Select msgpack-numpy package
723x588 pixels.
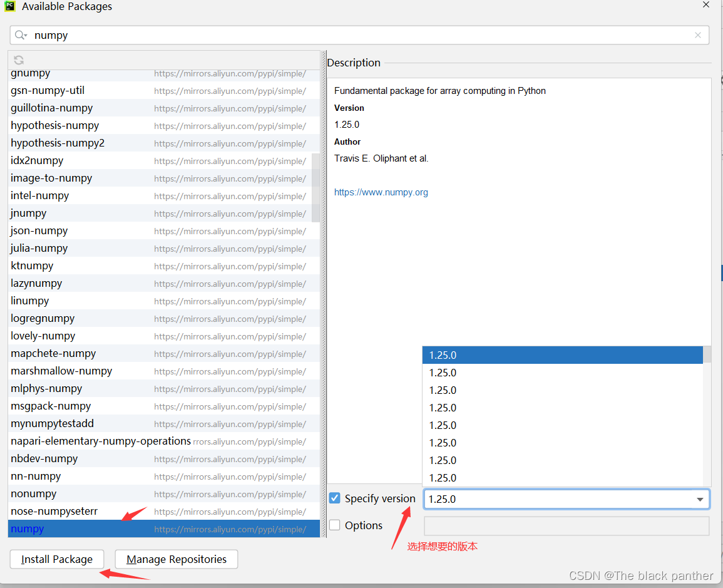click(x=163, y=406)
